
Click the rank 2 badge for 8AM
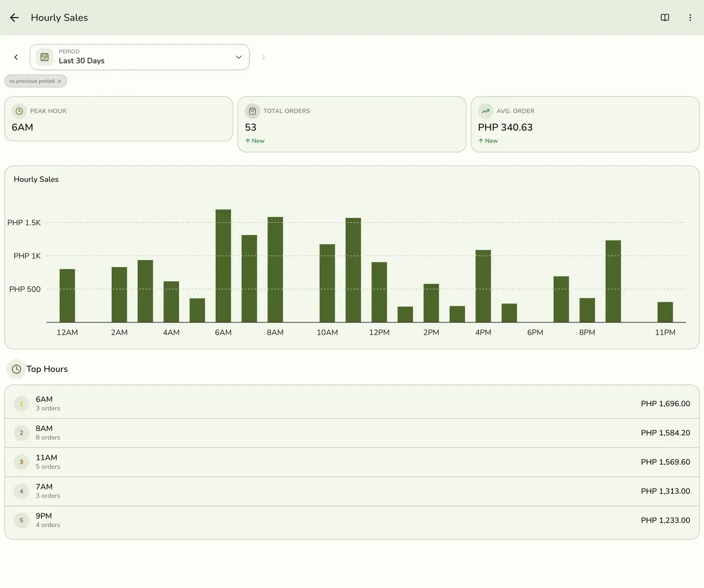pos(21,433)
